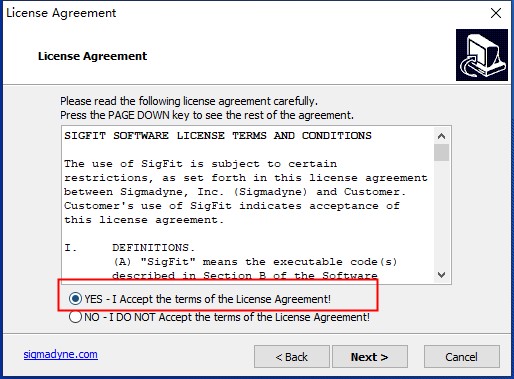The width and height of the screenshot is (514, 379).
Task: Go to previous step with Back button
Action: point(292,357)
